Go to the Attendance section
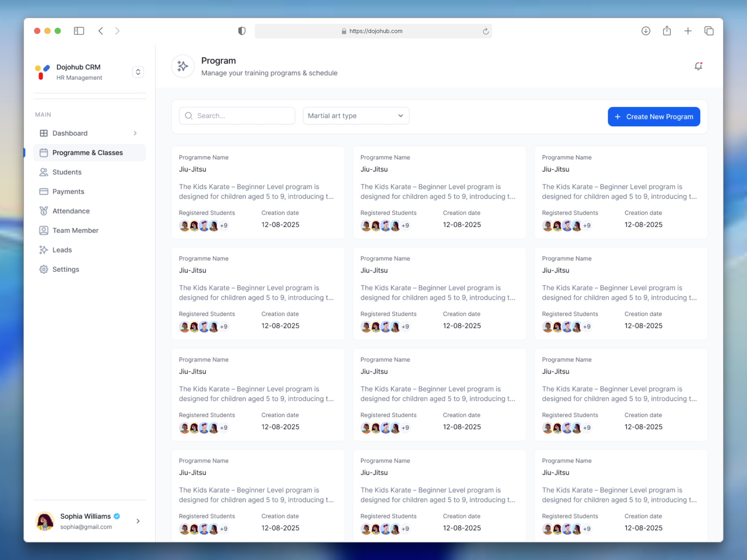Image resolution: width=747 pixels, height=560 pixels. [x=71, y=211]
